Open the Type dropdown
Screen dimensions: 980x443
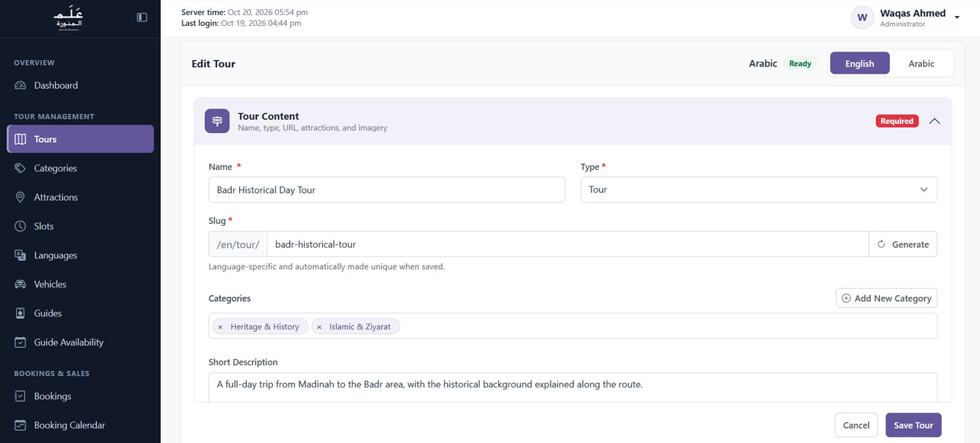758,190
